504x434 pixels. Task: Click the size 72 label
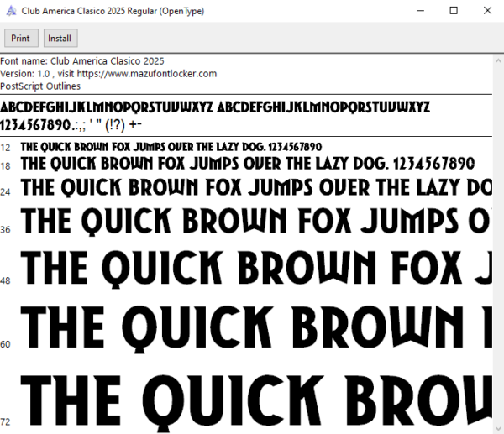tap(5, 421)
